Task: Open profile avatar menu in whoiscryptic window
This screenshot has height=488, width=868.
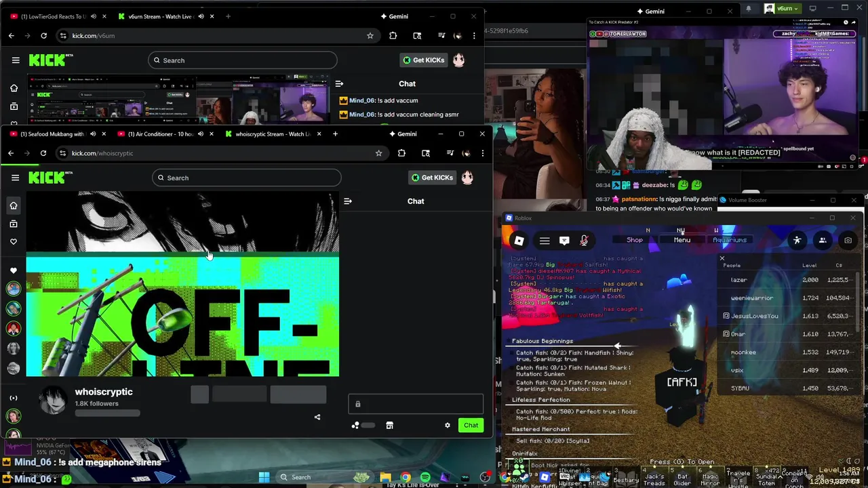Action: 467,178
